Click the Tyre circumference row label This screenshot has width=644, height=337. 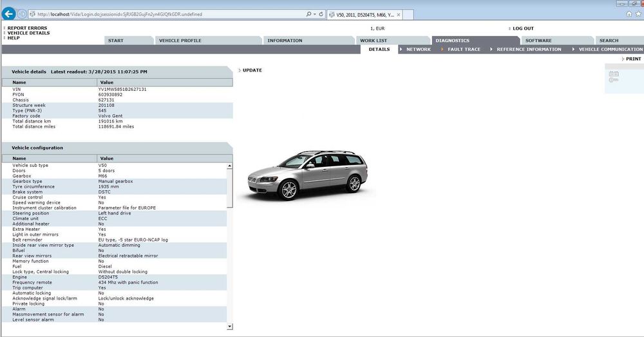tap(33, 187)
